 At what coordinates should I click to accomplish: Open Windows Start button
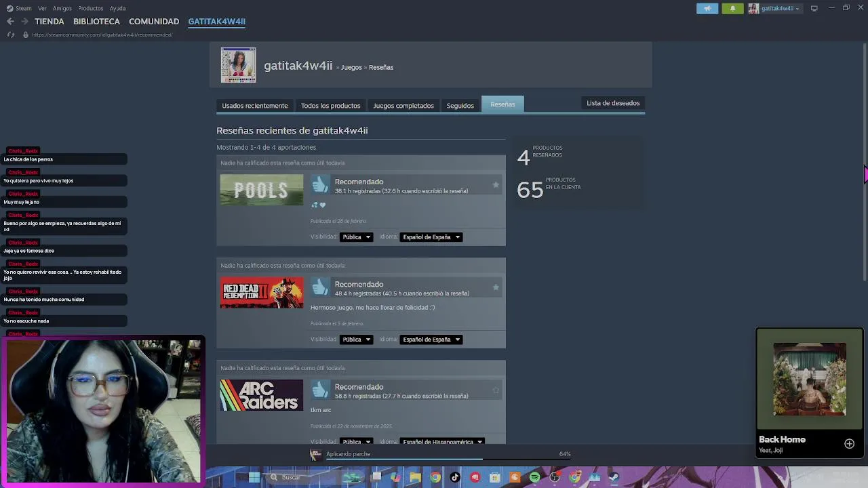point(254,477)
